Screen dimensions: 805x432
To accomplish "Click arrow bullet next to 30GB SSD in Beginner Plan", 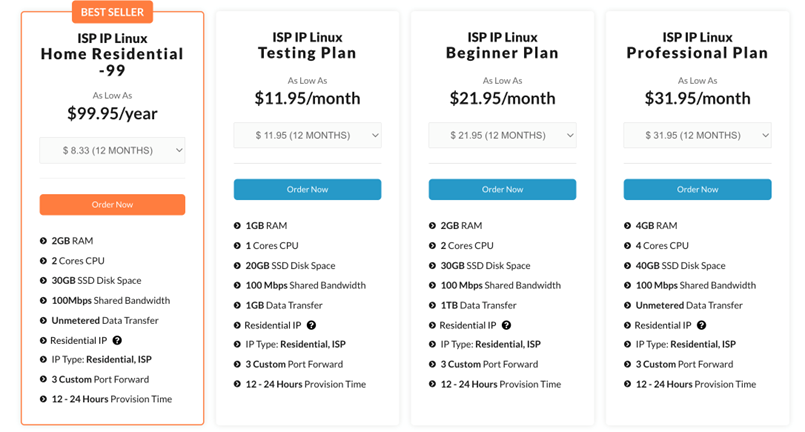I will pyautogui.click(x=432, y=266).
